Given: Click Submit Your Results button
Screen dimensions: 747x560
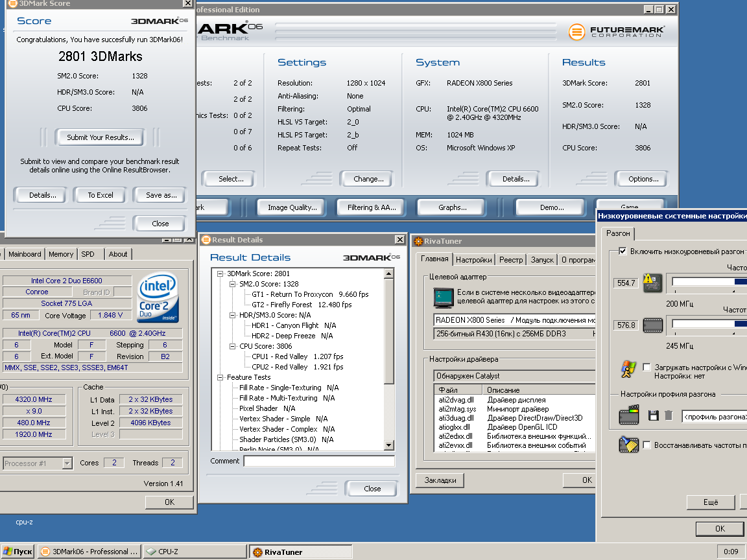Looking at the screenshot, I should [x=100, y=137].
